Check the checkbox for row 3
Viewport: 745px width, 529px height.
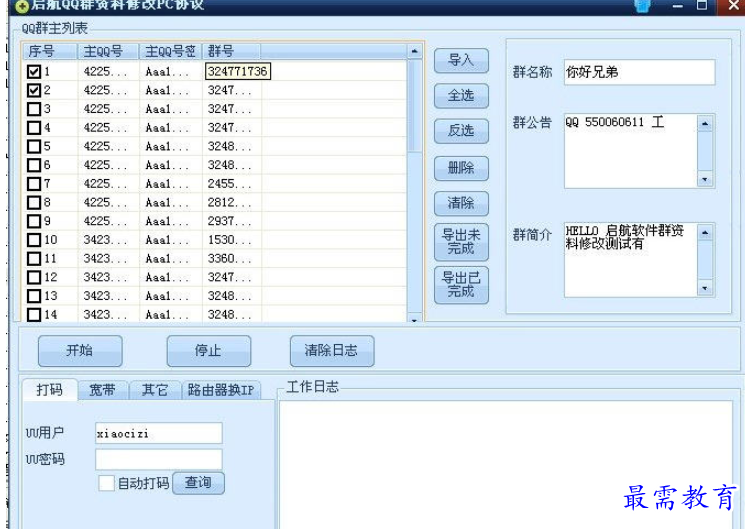[x=34, y=109]
